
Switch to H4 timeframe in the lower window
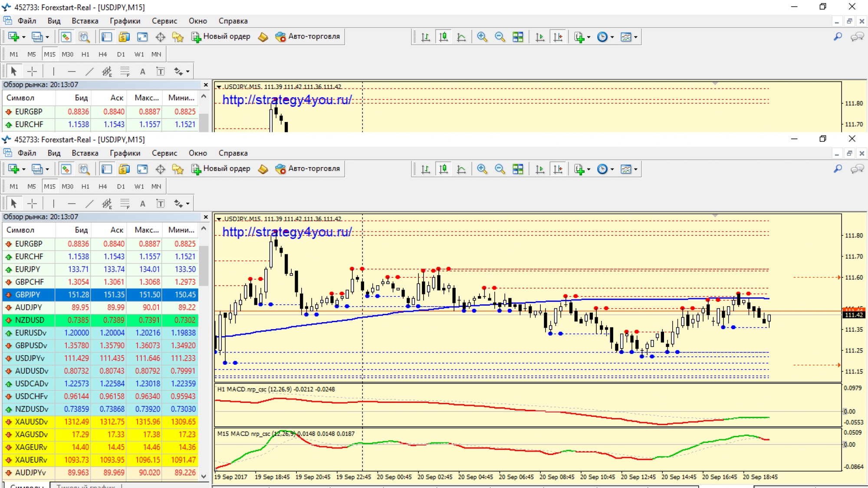coord(102,187)
